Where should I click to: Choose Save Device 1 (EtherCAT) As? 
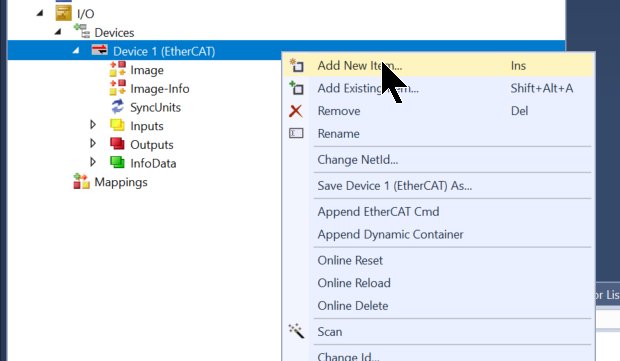pos(439,186)
